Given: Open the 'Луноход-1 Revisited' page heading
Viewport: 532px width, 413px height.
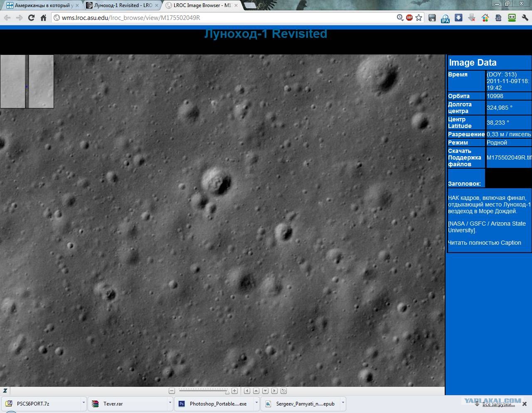Looking at the screenshot, I should [266, 34].
